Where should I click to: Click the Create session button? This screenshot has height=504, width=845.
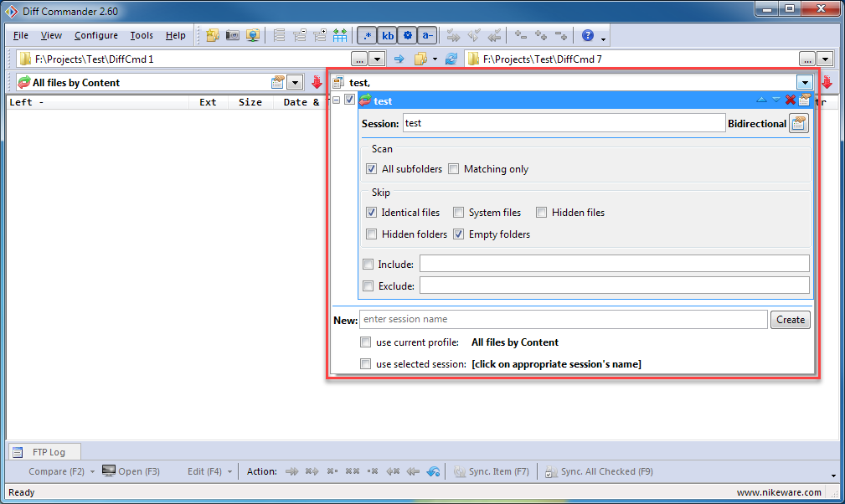point(790,320)
